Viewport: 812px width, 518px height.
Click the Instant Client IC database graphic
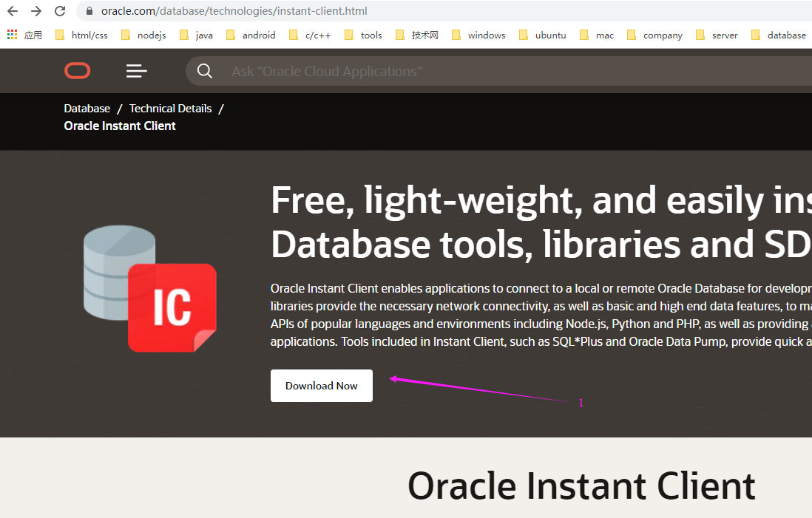150,288
